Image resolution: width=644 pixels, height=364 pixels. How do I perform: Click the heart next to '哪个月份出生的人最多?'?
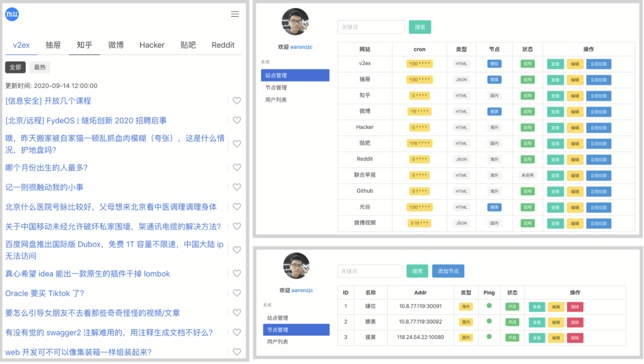coord(237,167)
